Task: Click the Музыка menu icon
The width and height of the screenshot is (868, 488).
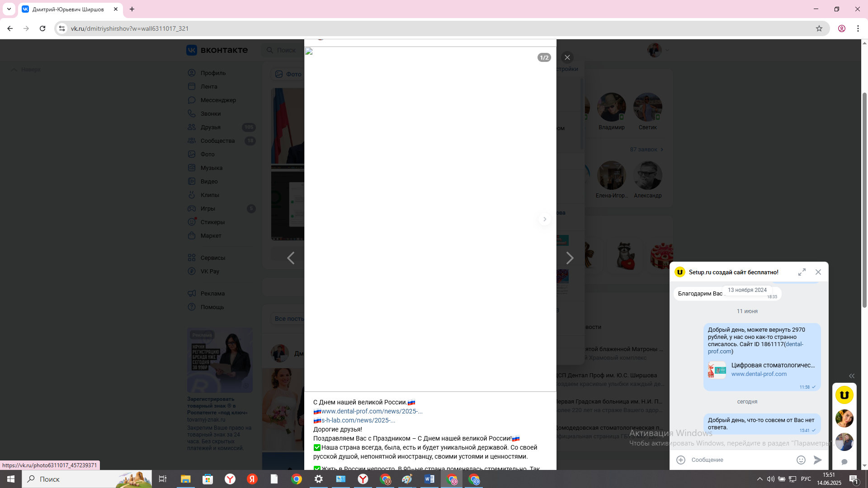Action: [192, 168]
